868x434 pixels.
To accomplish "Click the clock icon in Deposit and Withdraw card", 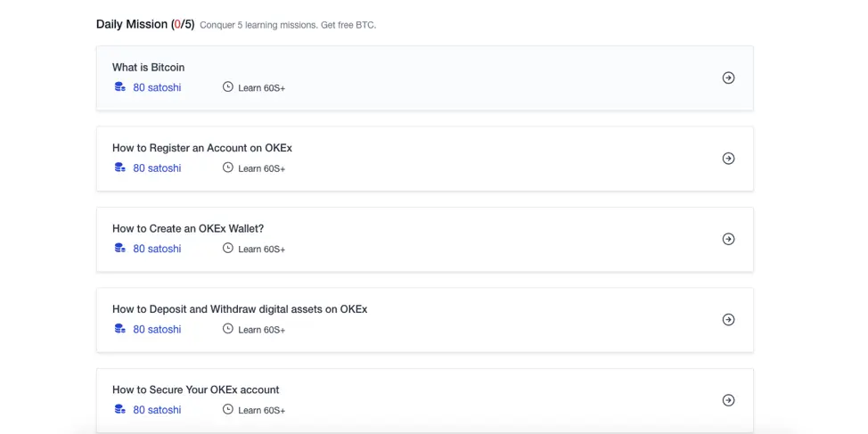I will [228, 328].
